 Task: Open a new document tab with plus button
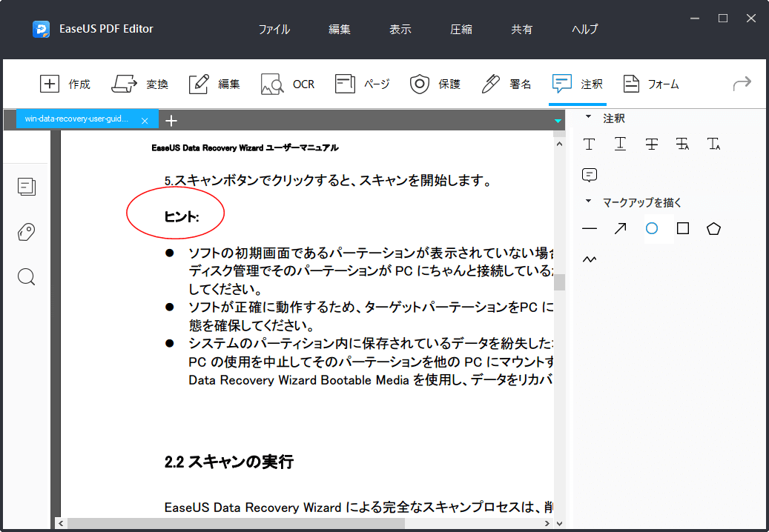click(x=171, y=120)
